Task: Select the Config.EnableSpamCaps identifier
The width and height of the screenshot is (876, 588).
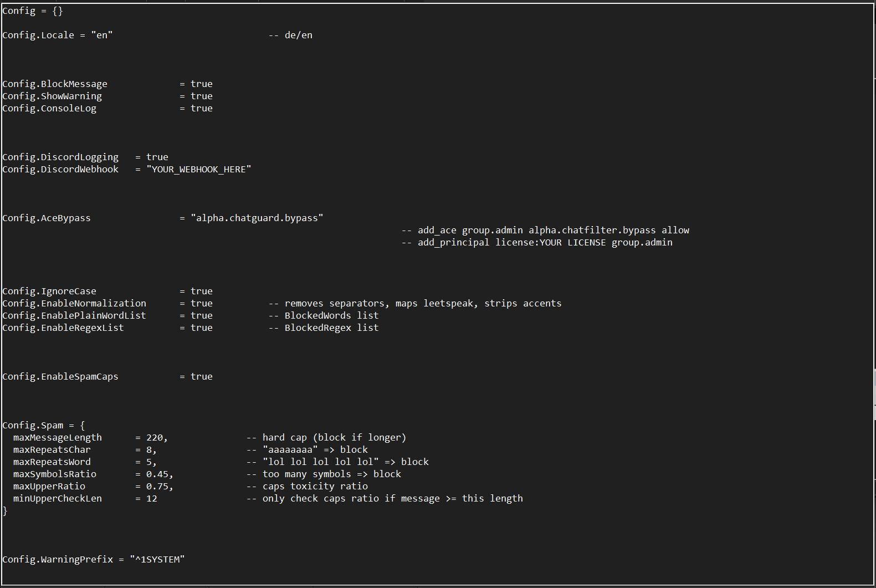Action: click(x=60, y=376)
